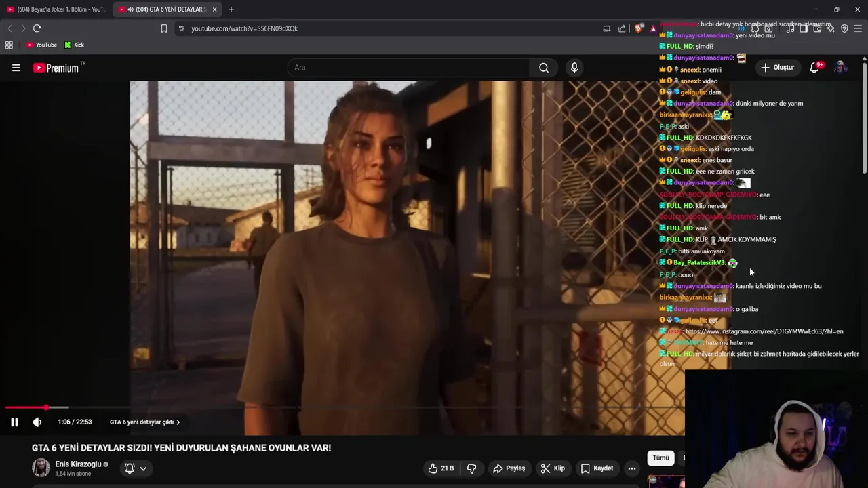
Task: Click the magnifier search button
Action: pos(543,68)
